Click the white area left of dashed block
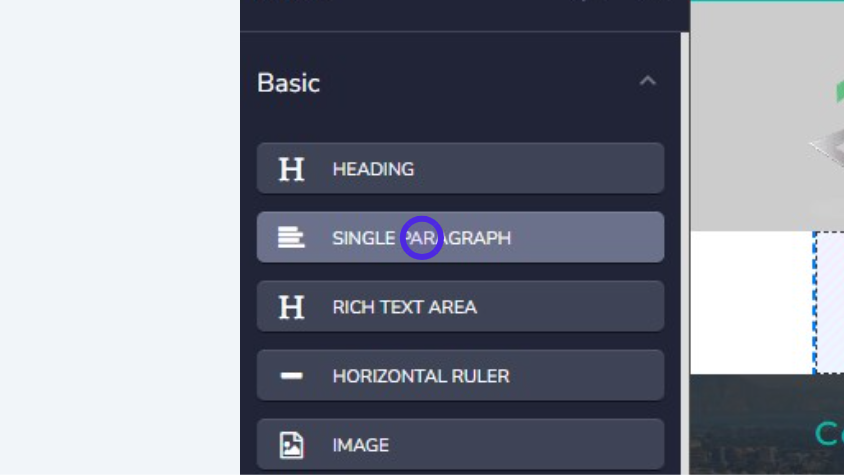The width and height of the screenshot is (844, 475). tap(750, 302)
